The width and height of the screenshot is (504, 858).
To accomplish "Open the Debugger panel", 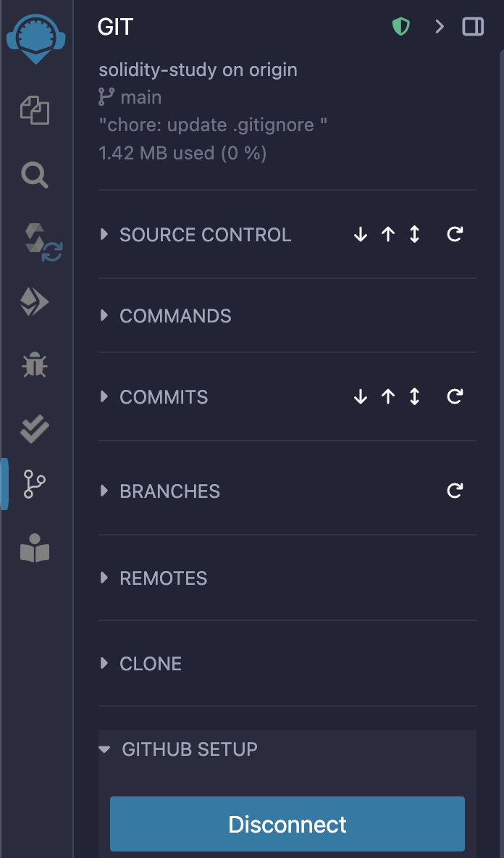I will [x=35, y=366].
